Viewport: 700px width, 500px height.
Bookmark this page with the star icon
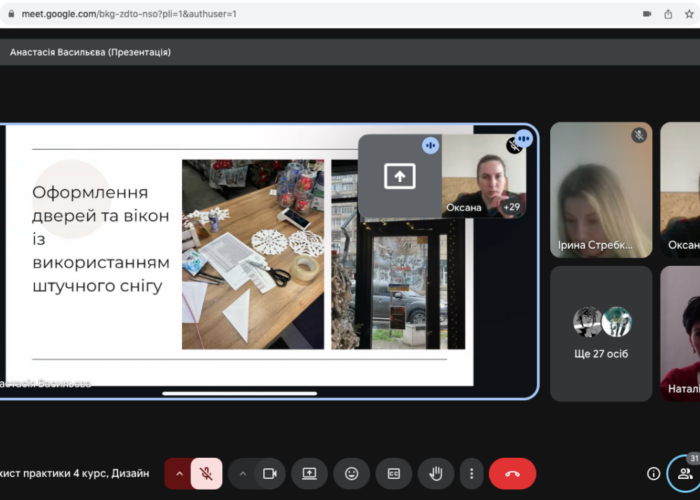click(x=691, y=14)
